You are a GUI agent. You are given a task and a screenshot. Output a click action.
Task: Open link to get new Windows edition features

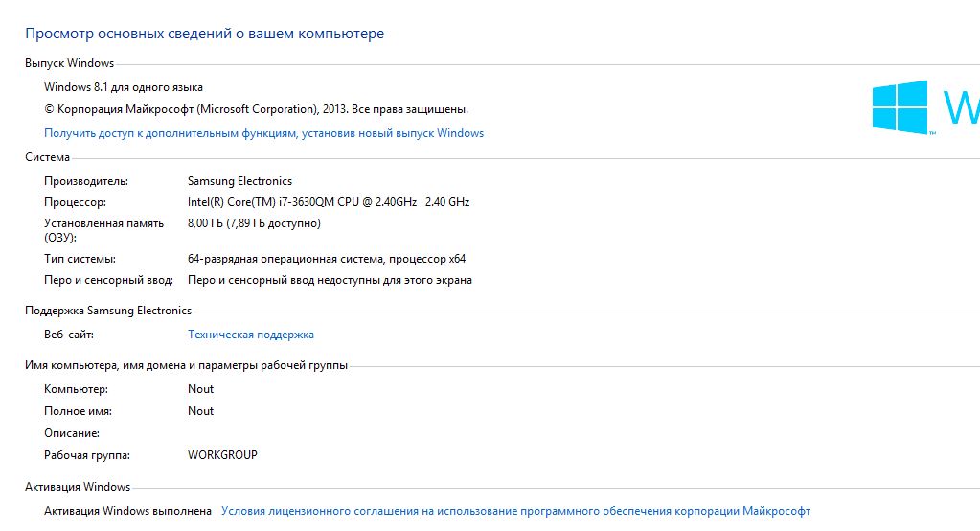(263, 133)
